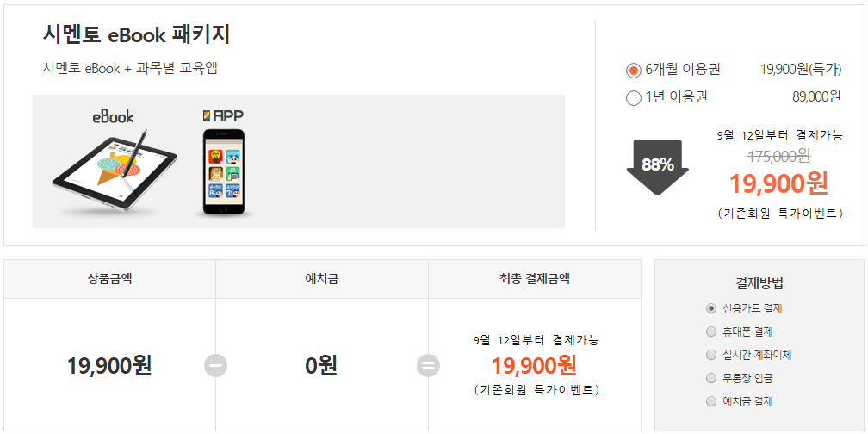Click the gray equals circle icon
868x434 pixels.
(428, 365)
